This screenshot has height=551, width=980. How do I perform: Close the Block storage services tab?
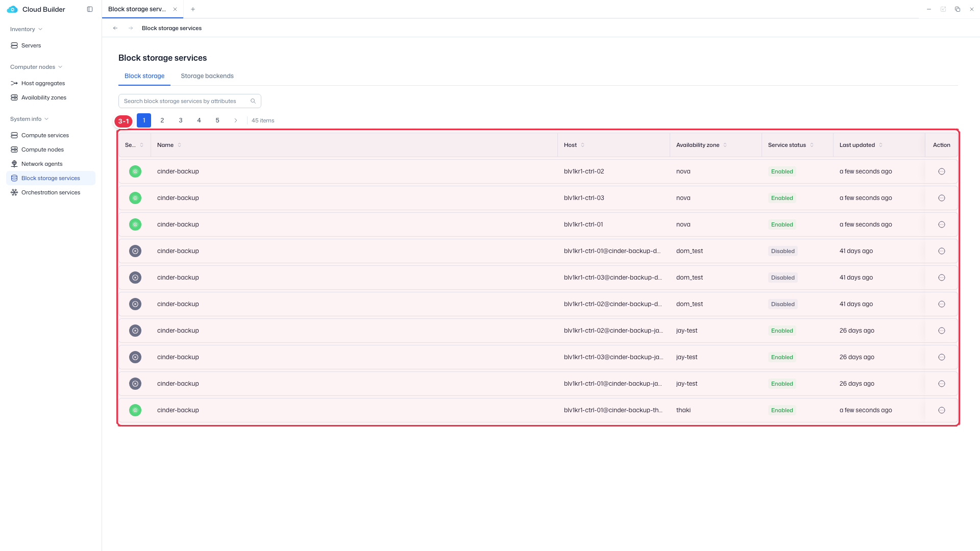pyautogui.click(x=175, y=9)
